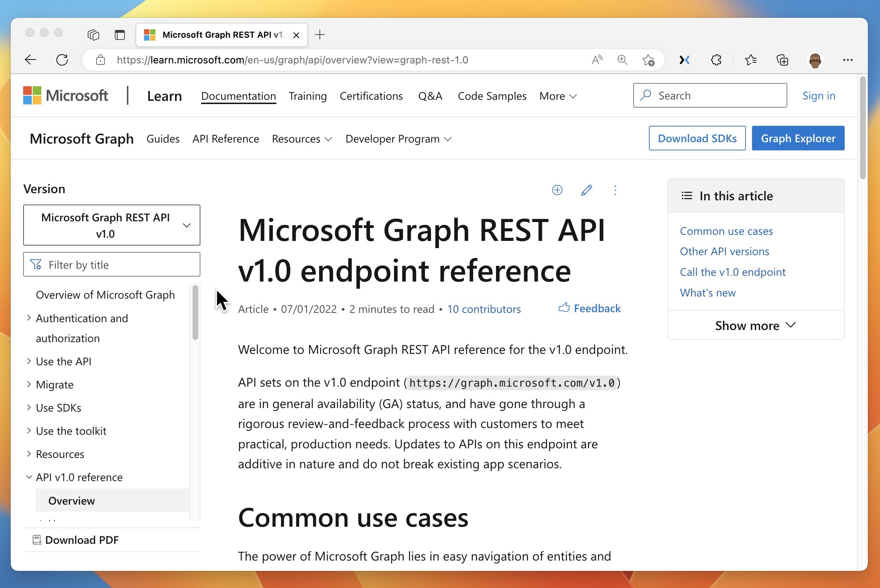880x588 pixels.
Task: Expand the Migrate tree node
Action: tap(29, 384)
